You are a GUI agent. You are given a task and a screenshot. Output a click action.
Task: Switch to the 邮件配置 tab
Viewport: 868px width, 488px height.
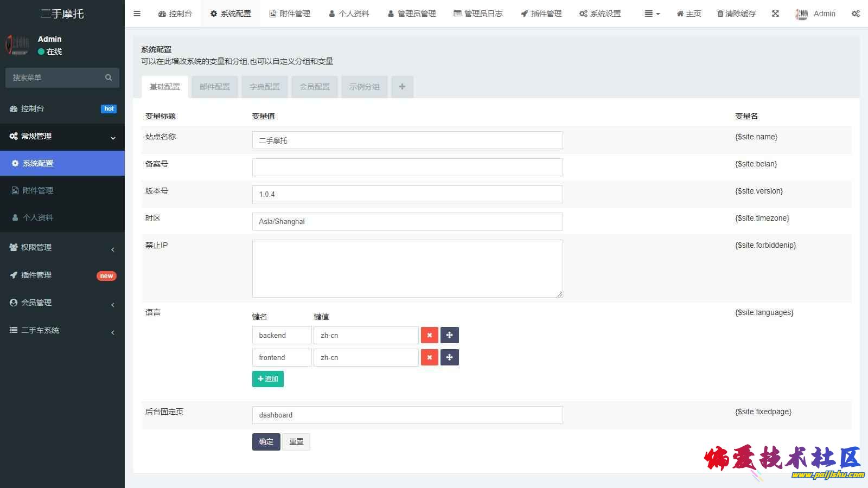(215, 87)
